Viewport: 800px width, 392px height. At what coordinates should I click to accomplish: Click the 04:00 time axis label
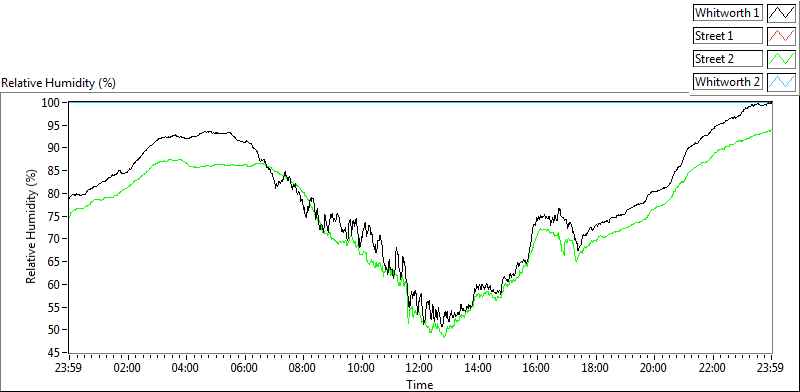pos(186,368)
